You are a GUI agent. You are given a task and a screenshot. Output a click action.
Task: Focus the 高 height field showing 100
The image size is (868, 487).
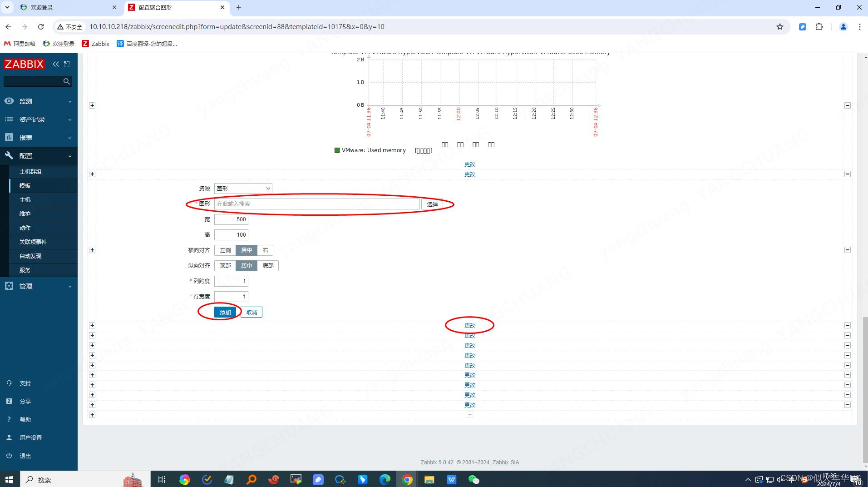(231, 235)
